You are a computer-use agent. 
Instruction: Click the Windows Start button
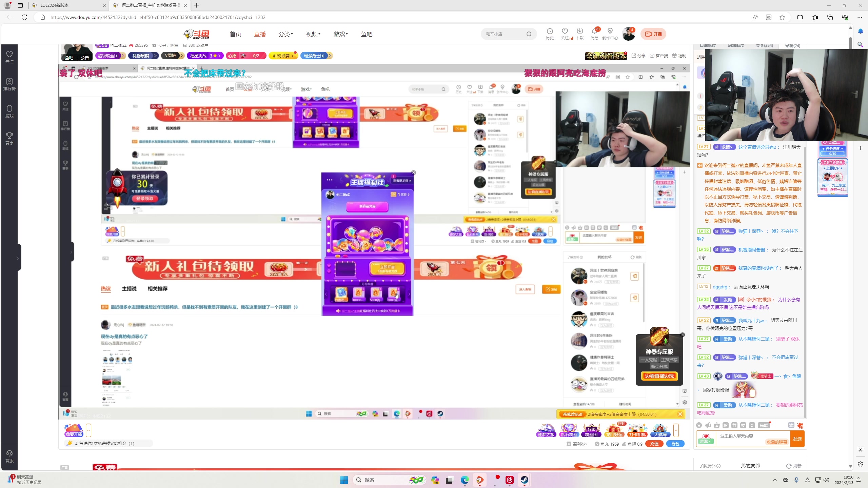[344, 480]
